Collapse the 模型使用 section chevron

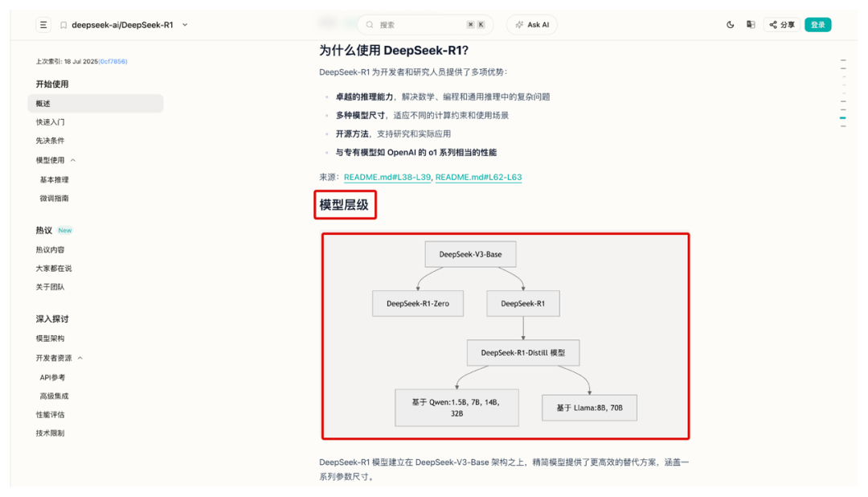(72, 158)
